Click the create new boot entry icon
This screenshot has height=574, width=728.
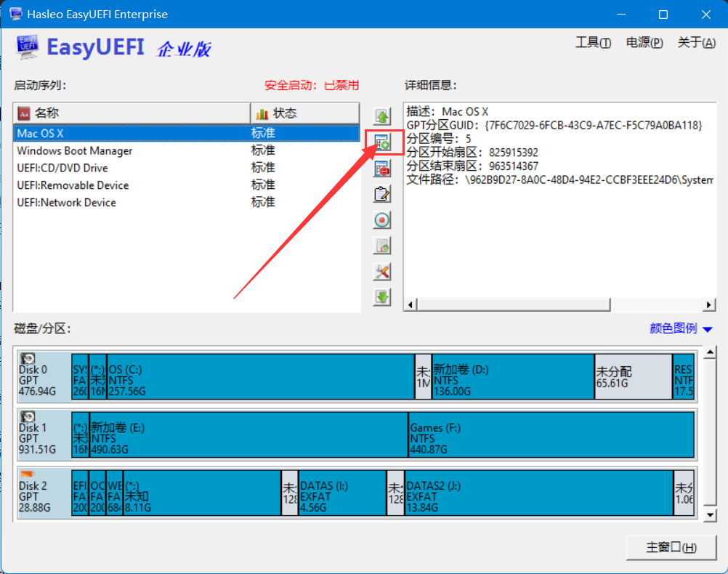[x=382, y=142]
